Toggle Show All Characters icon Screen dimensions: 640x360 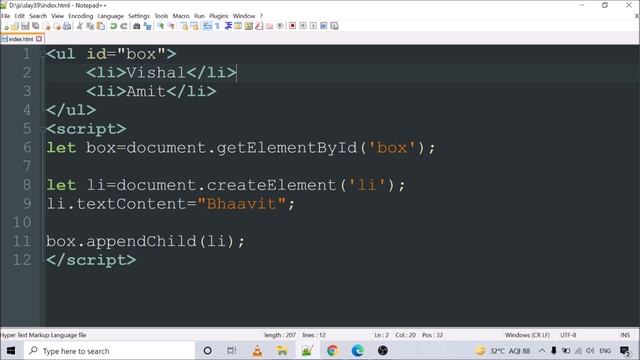pos(218,26)
